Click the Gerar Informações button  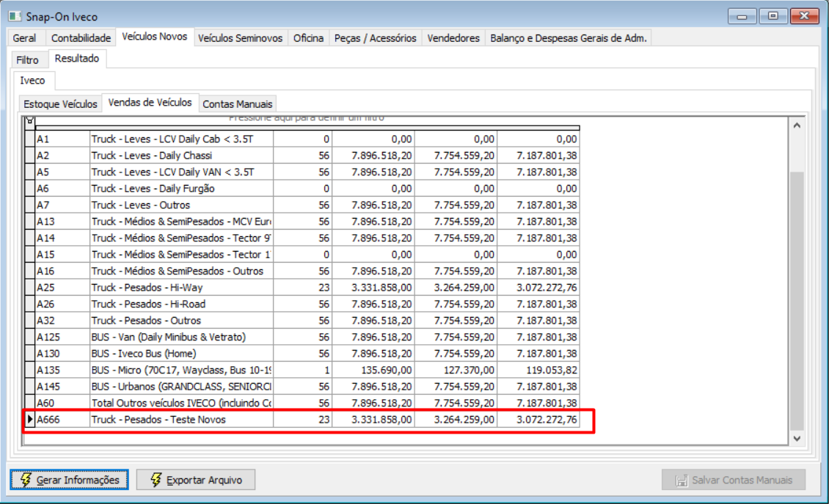pos(69,480)
